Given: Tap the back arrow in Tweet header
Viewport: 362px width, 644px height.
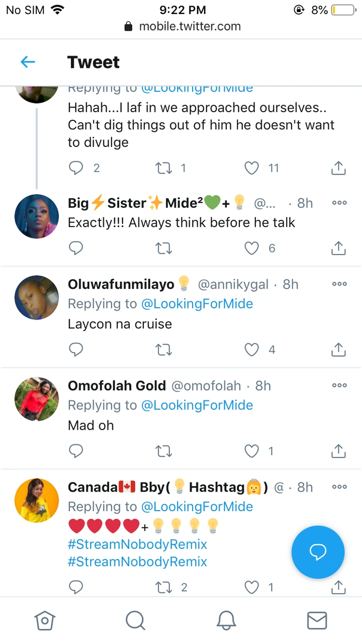Looking at the screenshot, I should [x=28, y=62].
